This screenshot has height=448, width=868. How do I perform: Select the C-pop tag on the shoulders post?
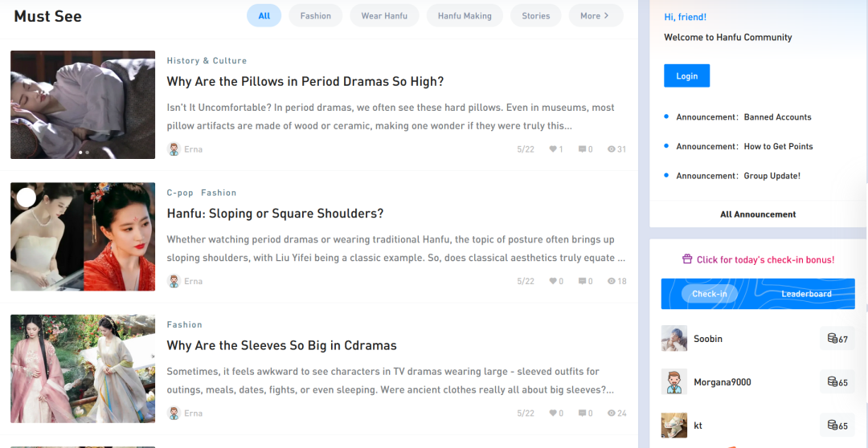(x=180, y=193)
